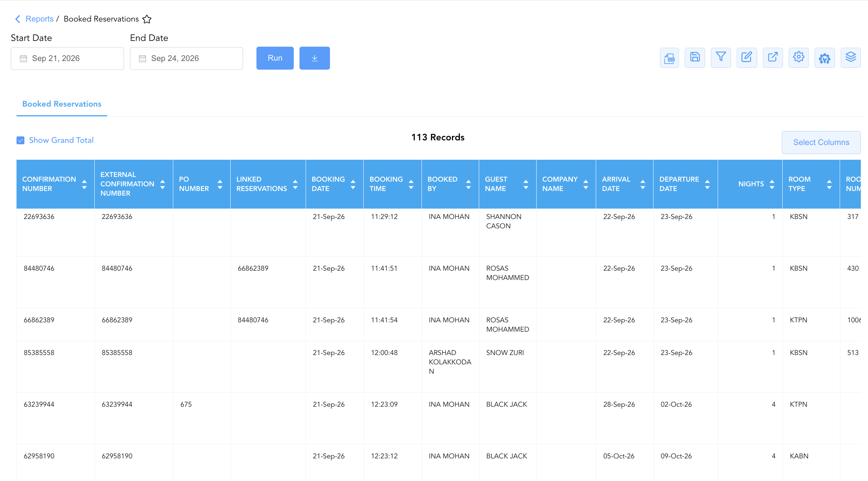
Task: Open report in new window icon
Action: pos(773,58)
